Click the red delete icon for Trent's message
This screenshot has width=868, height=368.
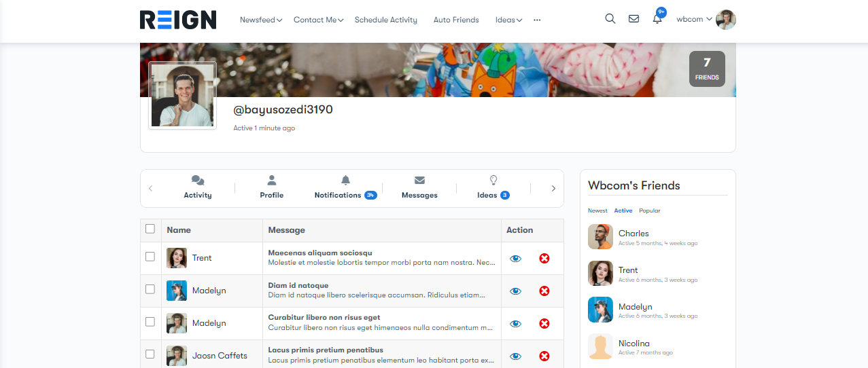tap(544, 258)
